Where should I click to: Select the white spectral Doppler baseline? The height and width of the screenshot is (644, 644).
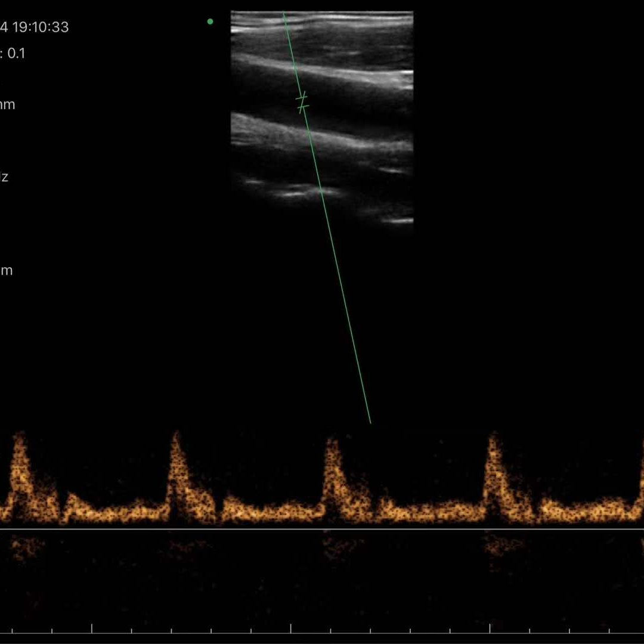[x=322, y=530]
